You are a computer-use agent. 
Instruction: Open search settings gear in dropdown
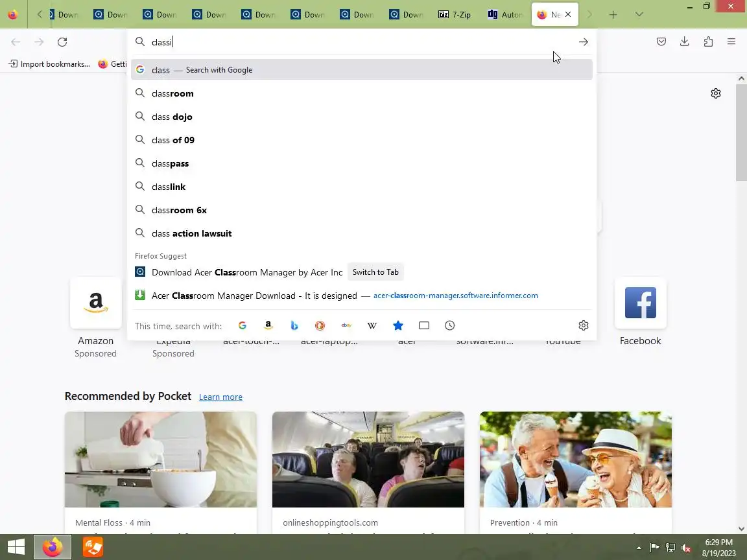(x=584, y=326)
